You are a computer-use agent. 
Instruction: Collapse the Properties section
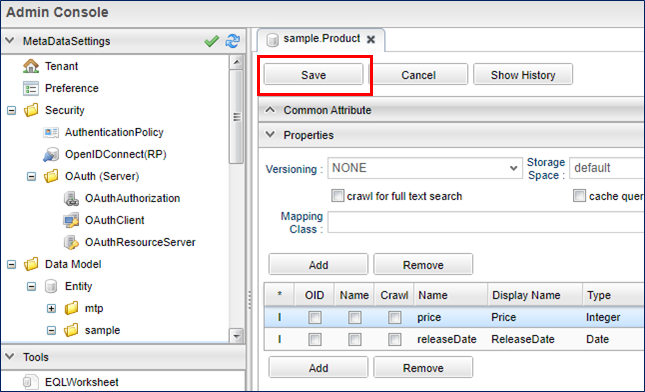pos(270,135)
